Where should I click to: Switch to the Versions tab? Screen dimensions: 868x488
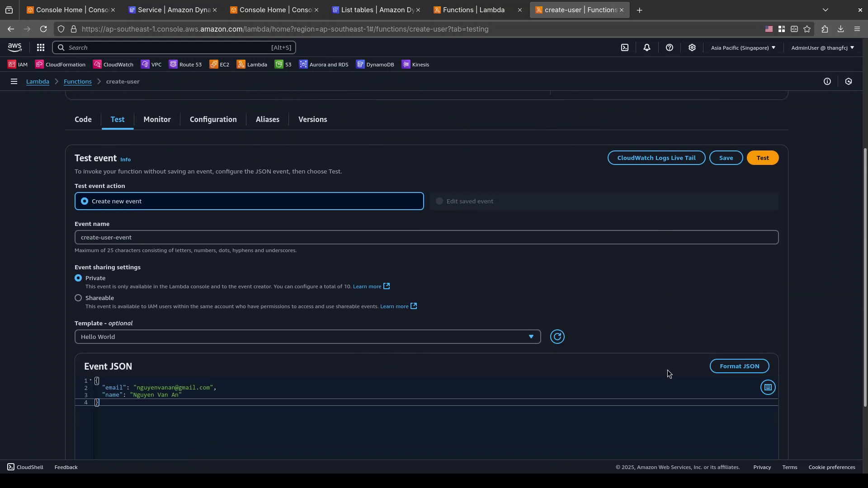(313, 119)
